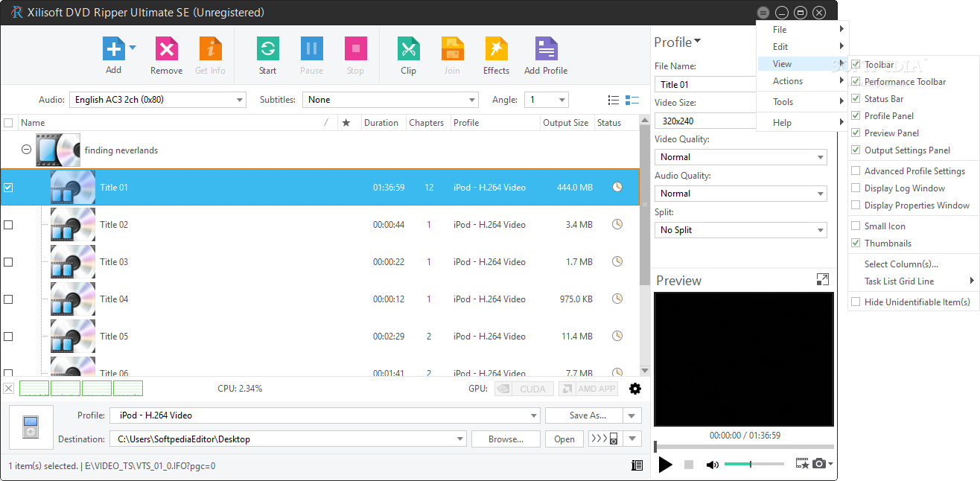The image size is (980, 481).
Task: Switch to thumbnail view mode icon
Action: (x=632, y=100)
